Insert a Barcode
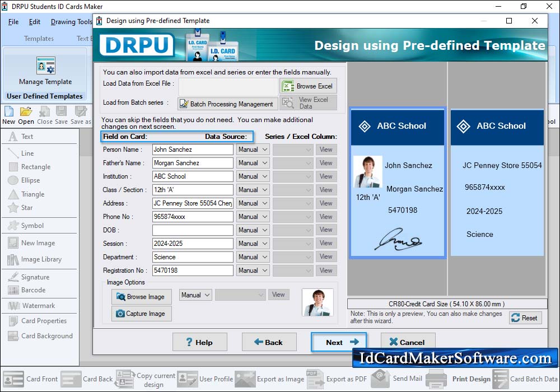 [27, 290]
